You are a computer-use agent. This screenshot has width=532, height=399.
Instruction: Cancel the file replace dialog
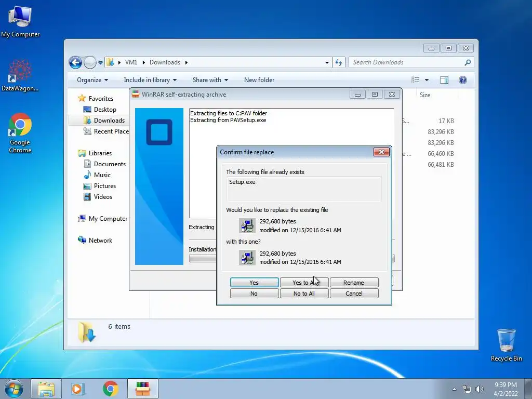point(354,294)
